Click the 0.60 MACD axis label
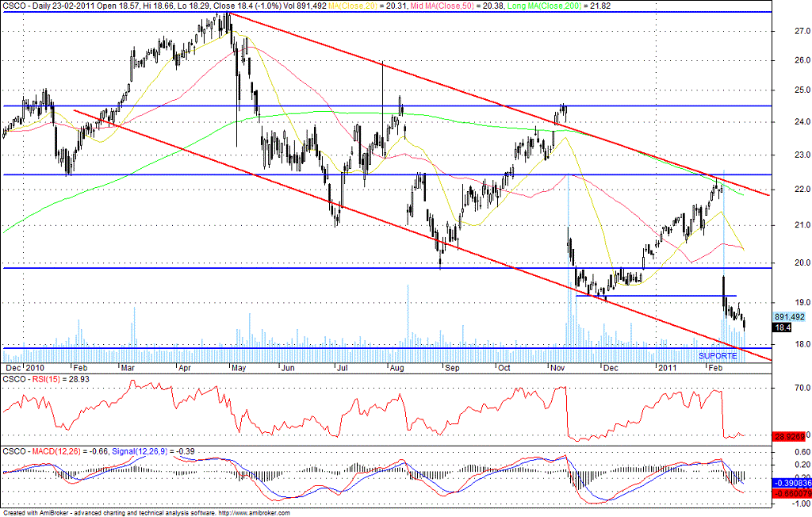The height and width of the screenshot is (517, 812). (x=802, y=452)
